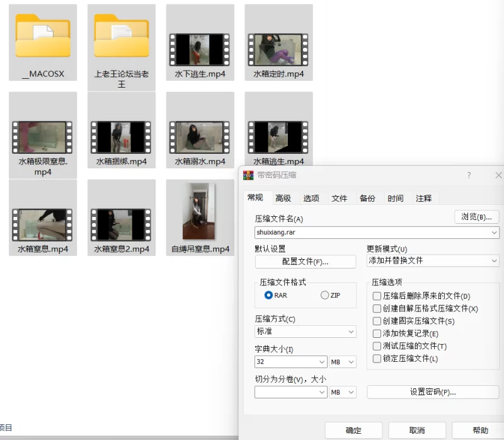The width and height of the screenshot is (504, 440).
Task: Select RAR archive format
Action: click(x=268, y=295)
